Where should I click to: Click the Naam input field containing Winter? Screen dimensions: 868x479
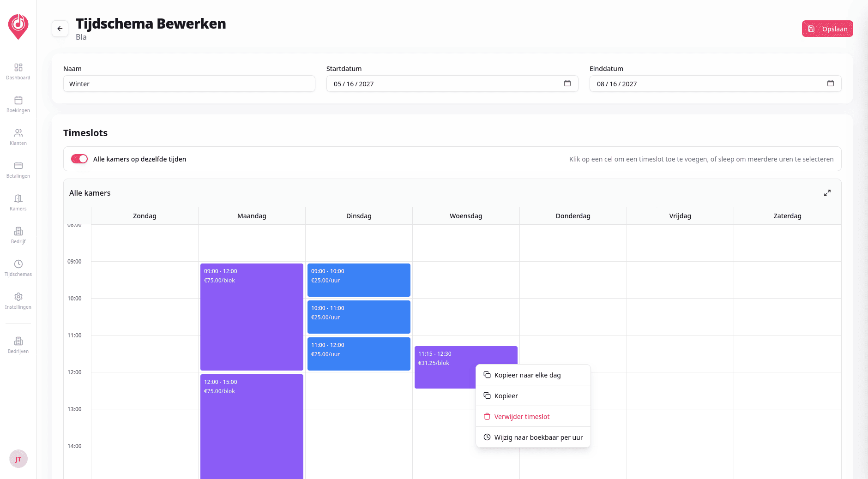point(189,84)
